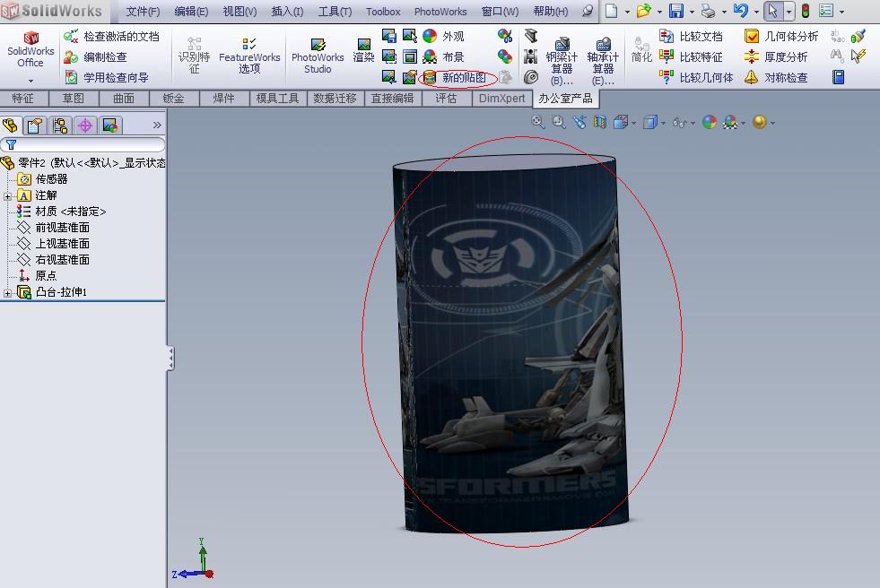Click 简化 simplify tool
The image size is (880, 588).
(x=640, y=49)
